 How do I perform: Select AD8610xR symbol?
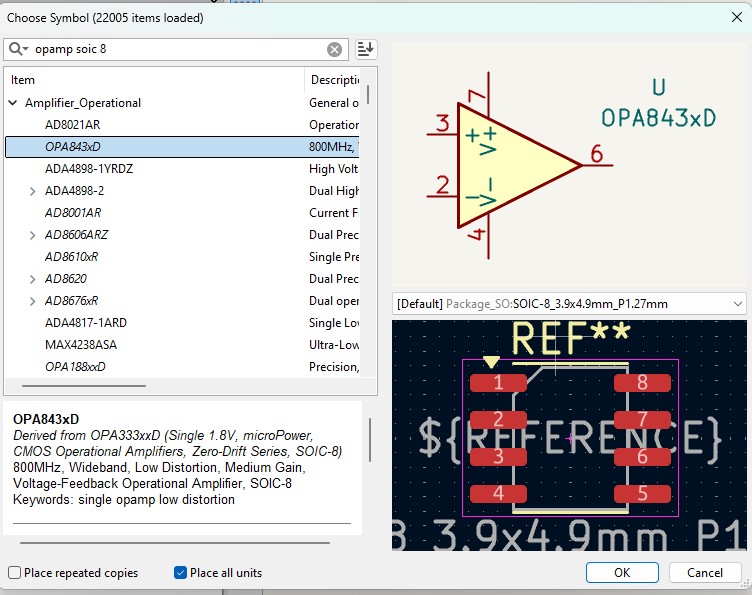(x=71, y=257)
